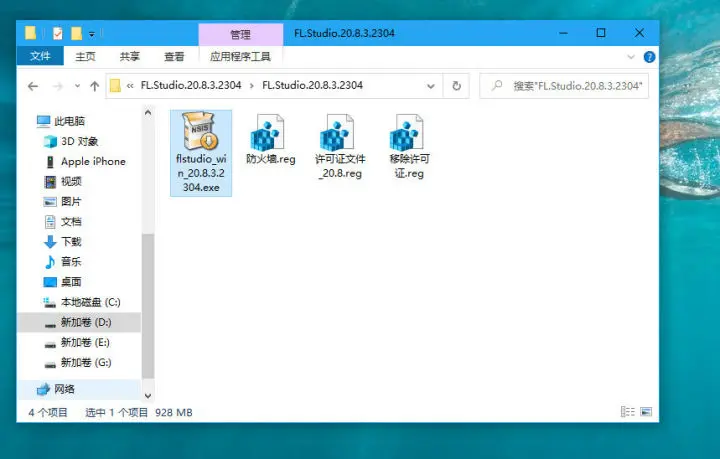The width and height of the screenshot is (720, 459).
Task: Click the New folder icon in quick access toolbar
Action: [76, 34]
